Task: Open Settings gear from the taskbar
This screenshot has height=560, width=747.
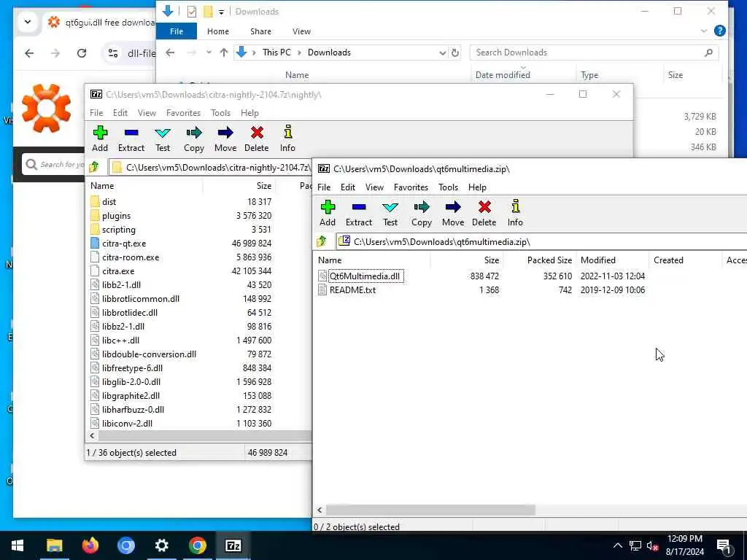Action: tap(161, 545)
